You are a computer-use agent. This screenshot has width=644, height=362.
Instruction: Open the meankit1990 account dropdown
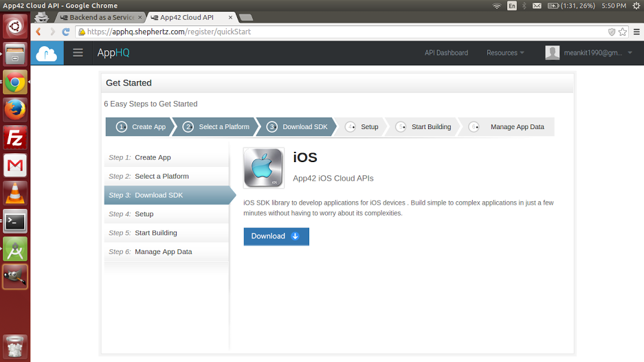tap(598, 53)
